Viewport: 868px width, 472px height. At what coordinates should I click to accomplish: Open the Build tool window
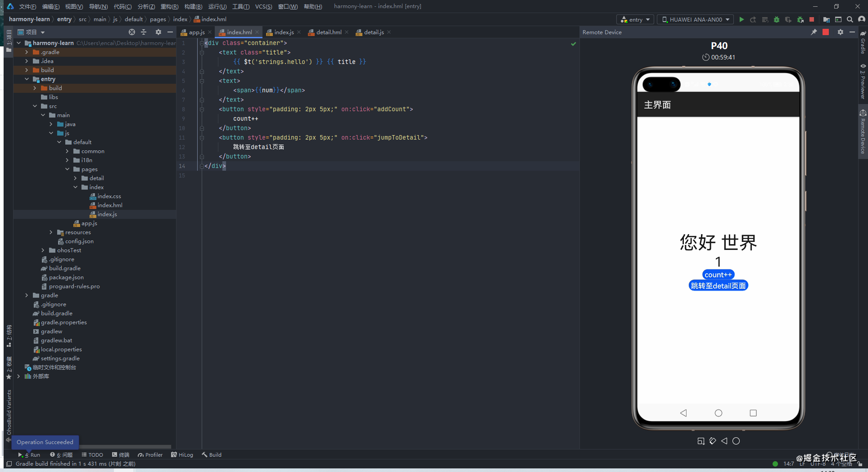pos(212,455)
